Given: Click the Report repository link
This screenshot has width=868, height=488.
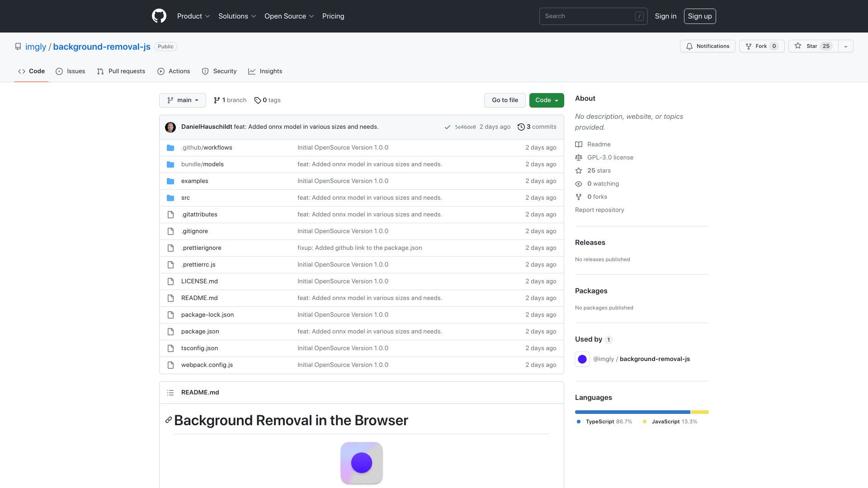Looking at the screenshot, I should tap(599, 210).
